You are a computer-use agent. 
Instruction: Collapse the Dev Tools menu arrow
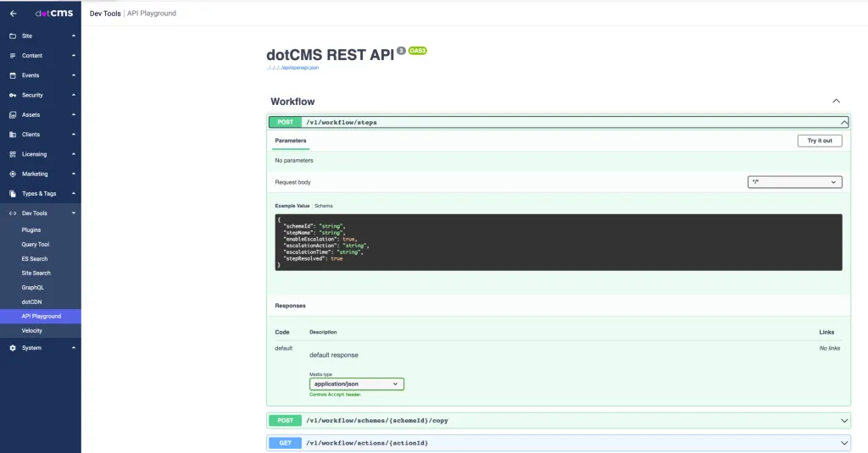74,213
